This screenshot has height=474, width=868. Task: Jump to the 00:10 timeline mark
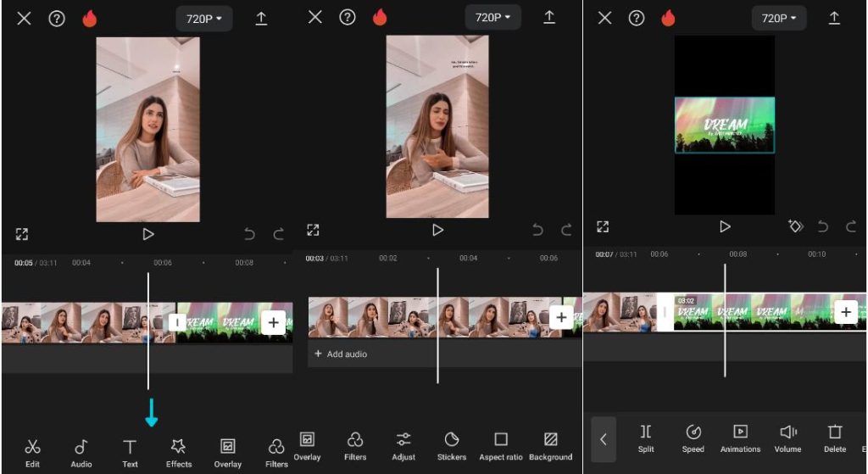point(816,254)
